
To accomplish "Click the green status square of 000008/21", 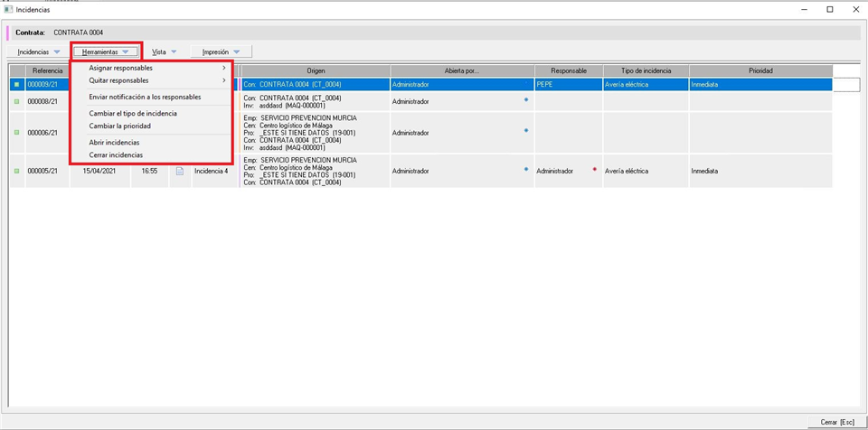I will tap(16, 101).
